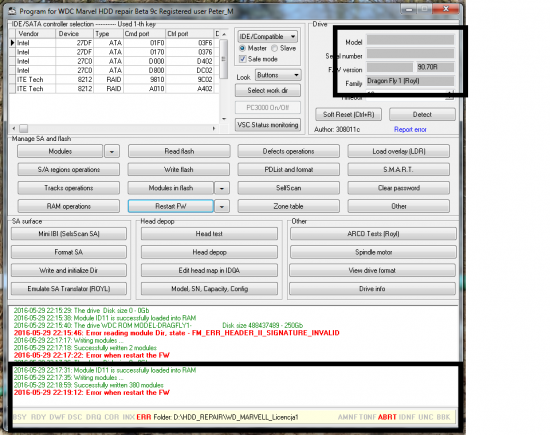Image resolution: width=550 pixels, height=435 pixels.
Task: Run ARCD Tests (Royl)
Action: point(373,234)
